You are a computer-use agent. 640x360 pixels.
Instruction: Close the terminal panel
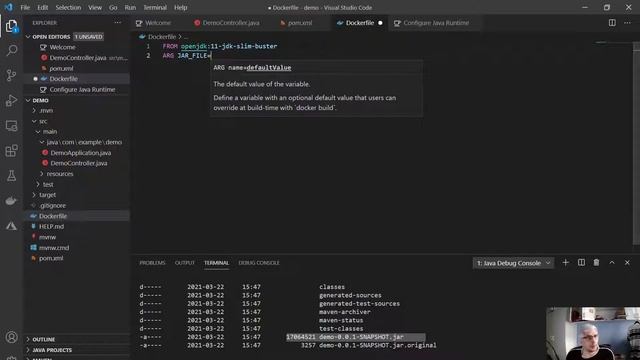pos(627,263)
